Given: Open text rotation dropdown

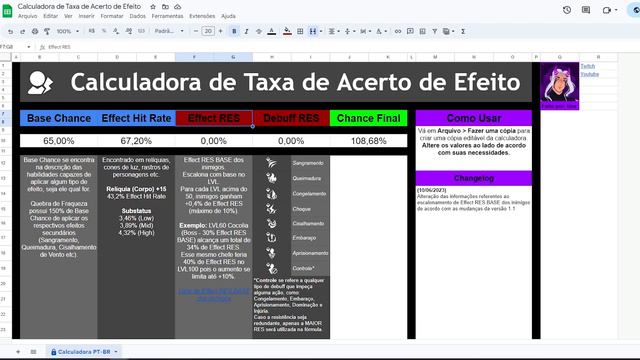Looking at the screenshot, I should [x=381, y=31].
